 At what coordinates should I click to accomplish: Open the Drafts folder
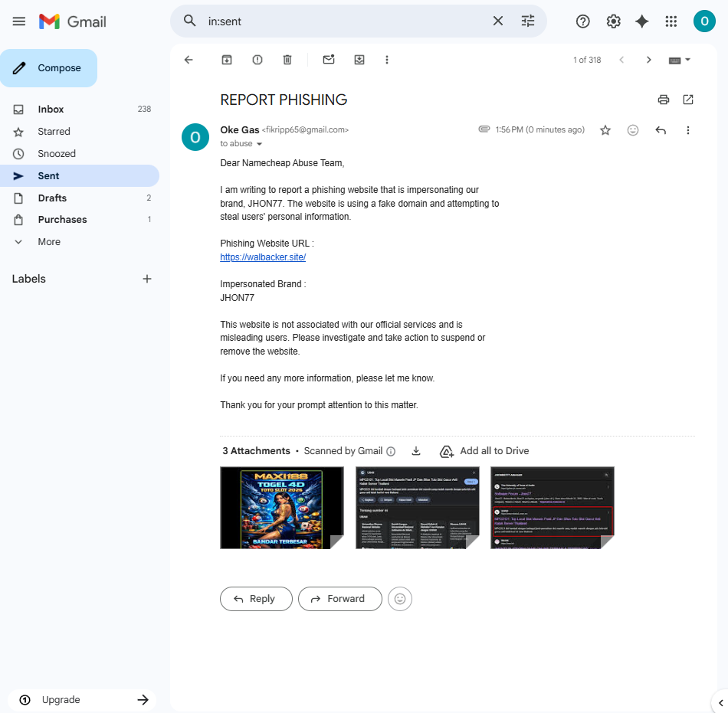click(x=80, y=198)
